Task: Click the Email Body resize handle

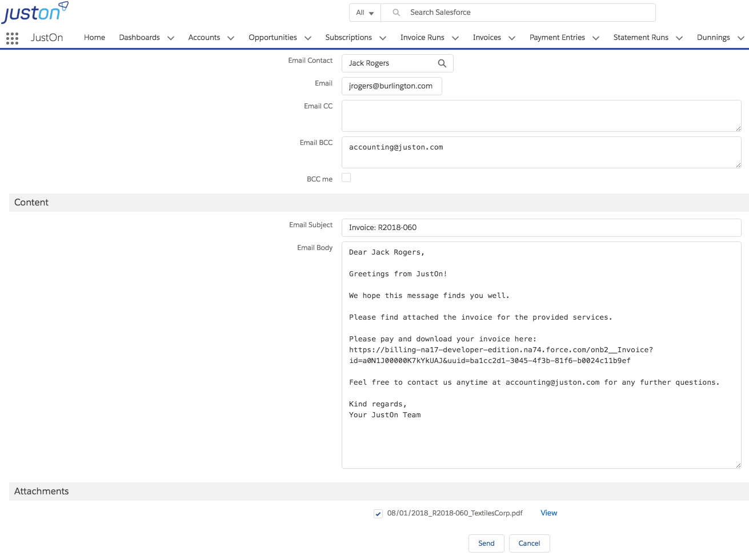Action: [738, 465]
